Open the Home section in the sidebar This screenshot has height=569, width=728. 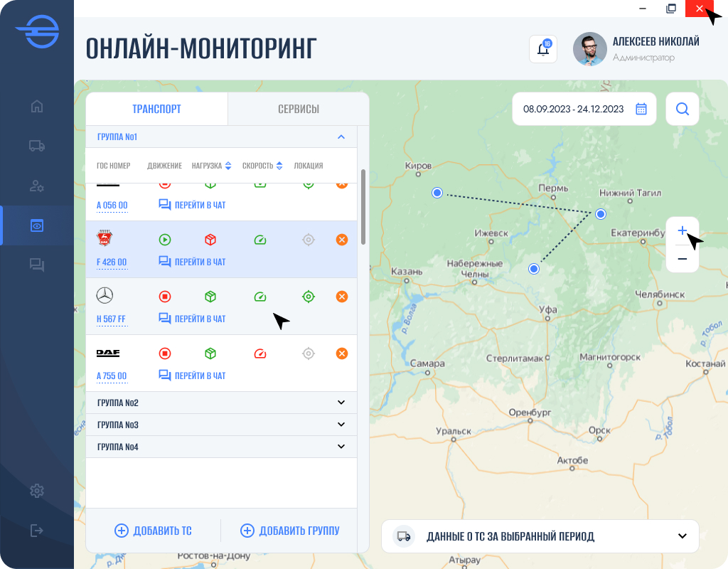tap(36, 105)
